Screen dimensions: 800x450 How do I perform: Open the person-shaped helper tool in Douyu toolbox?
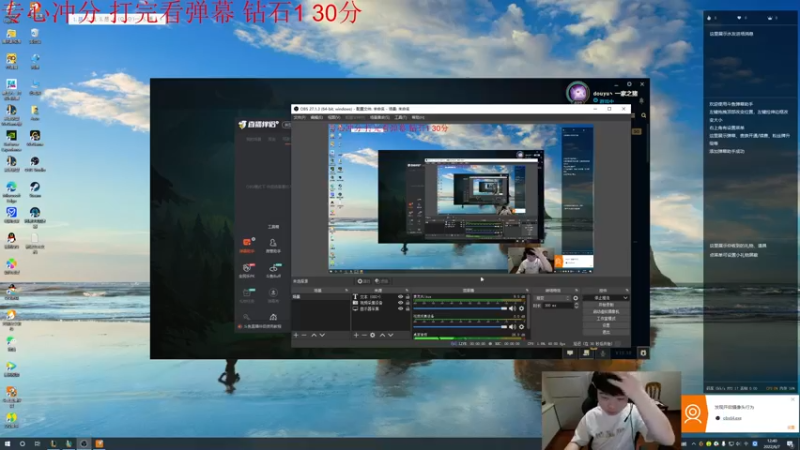pyautogui.click(x=273, y=243)
